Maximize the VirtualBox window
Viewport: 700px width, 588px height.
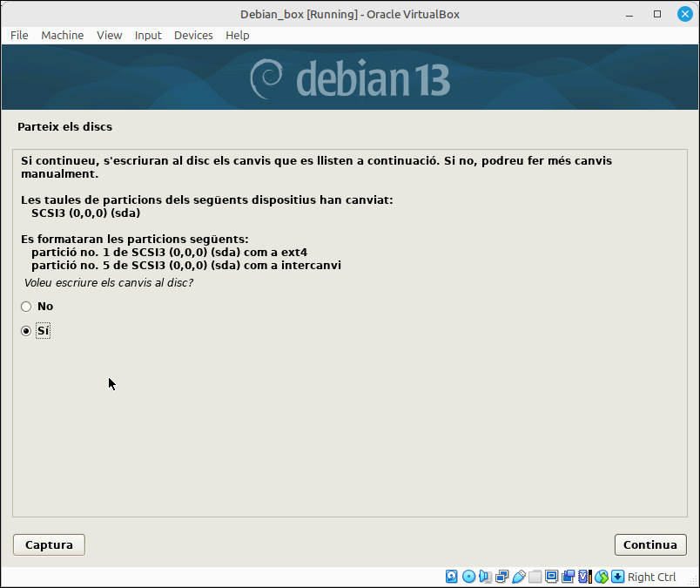pyautogui.click(x=657, y=14)
